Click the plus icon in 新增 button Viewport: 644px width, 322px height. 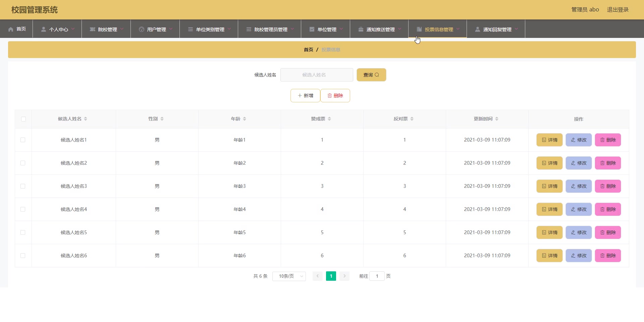click(300, 96)
